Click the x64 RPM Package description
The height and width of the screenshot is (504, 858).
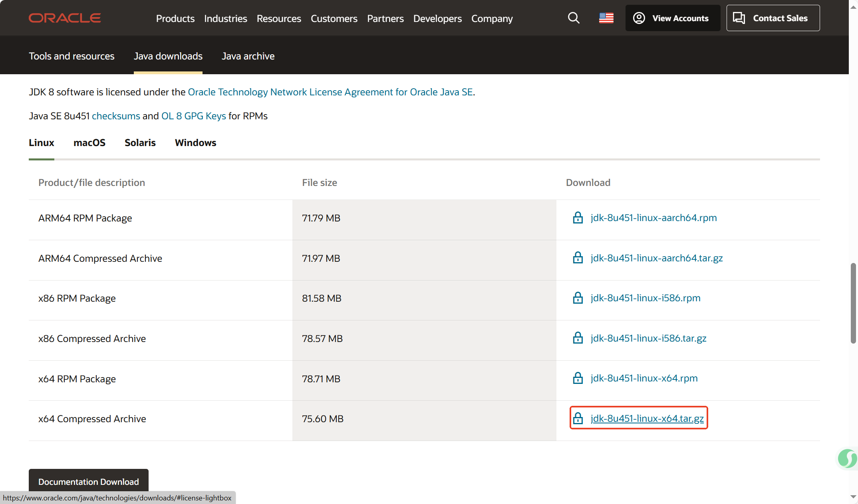pyautogui.click(x=77, y=379)
